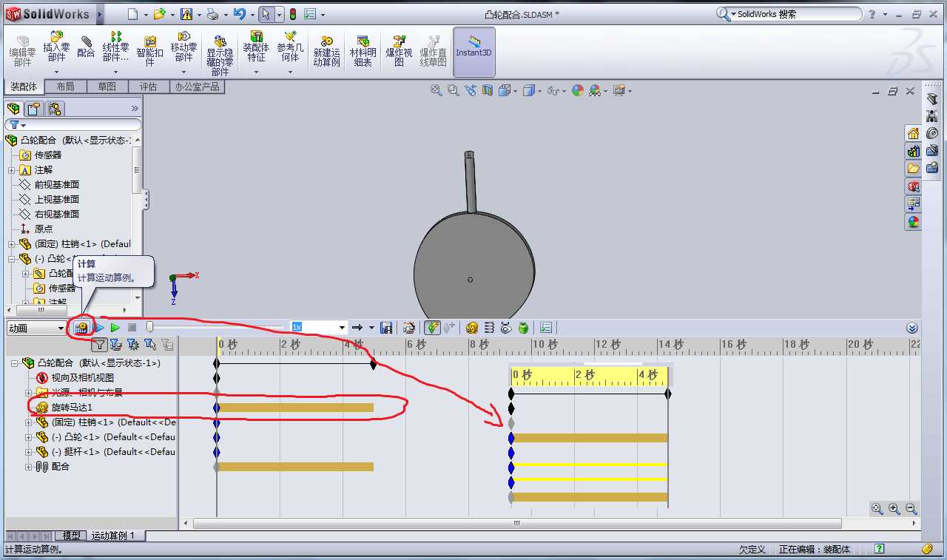Click 显示隐藏的零部件 tool
The height and width of the screenshot is (560, 947).
(x=220, y=54)
